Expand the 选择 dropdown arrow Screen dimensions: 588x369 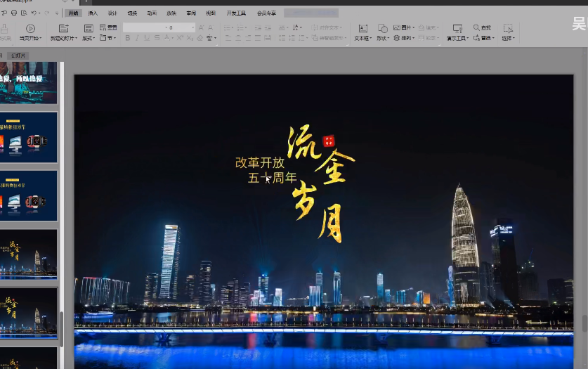click(x=514, y=38)
